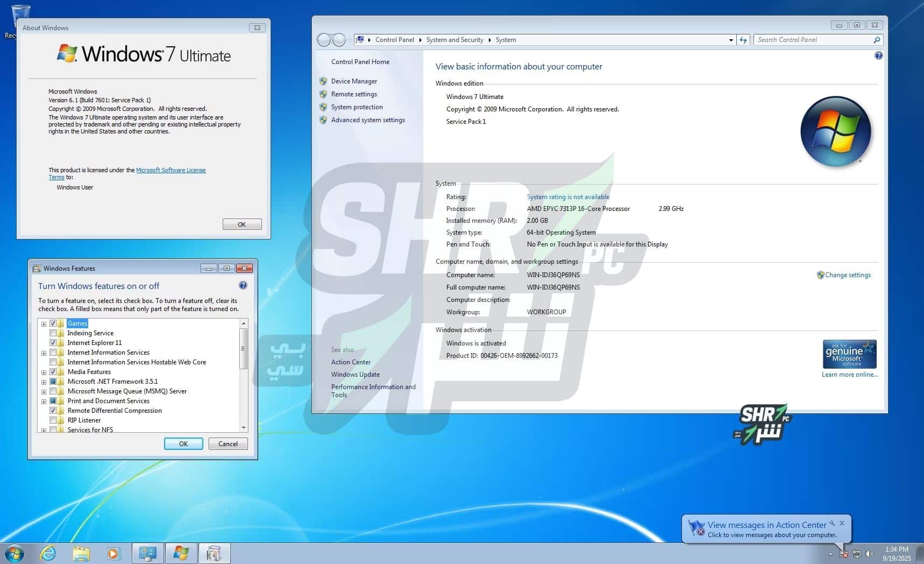The width and height of the screenshot is (924, 564).
Task: Click refresh button beside address bar
Action: tap(743, 40)
